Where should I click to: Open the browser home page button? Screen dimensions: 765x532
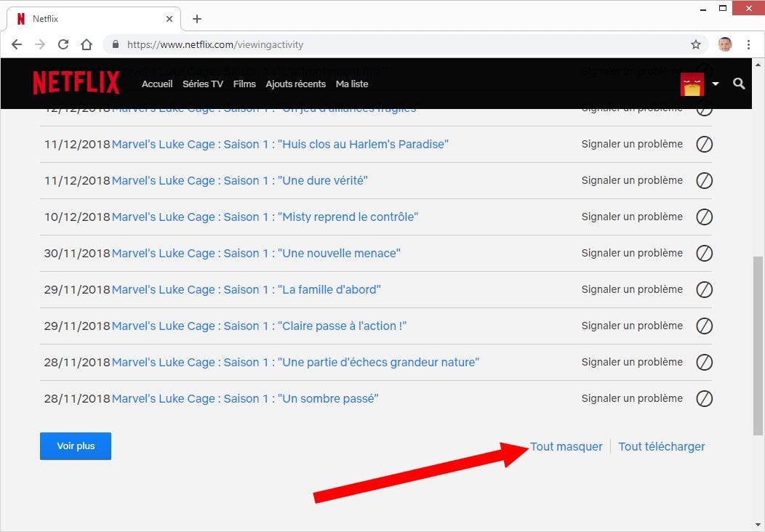(87, 45)
